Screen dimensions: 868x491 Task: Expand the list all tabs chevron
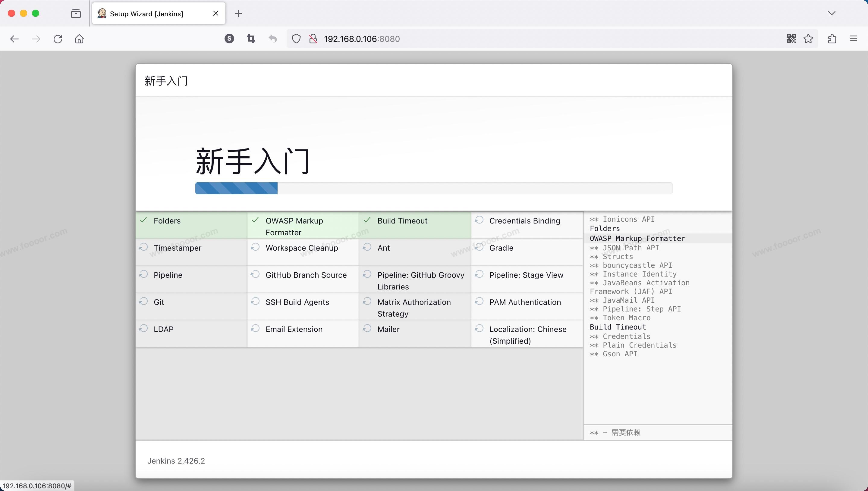click(832, 13)
